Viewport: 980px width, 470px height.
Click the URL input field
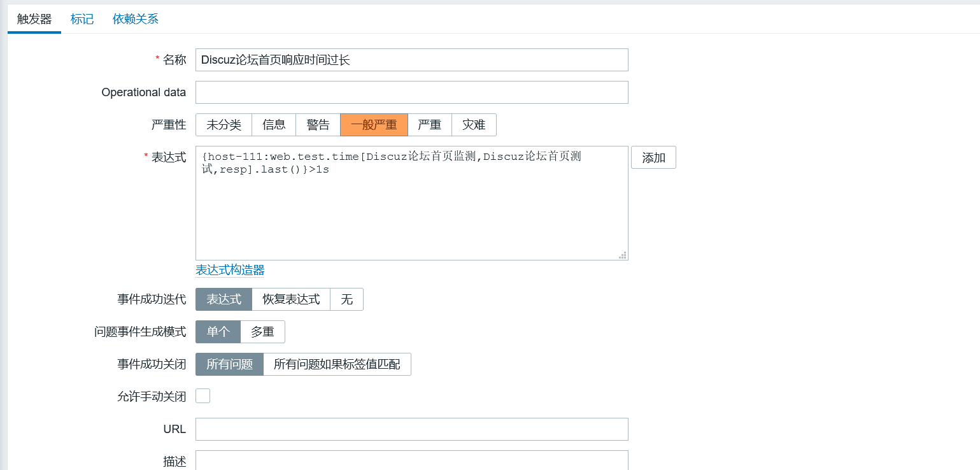tap(411, 429)
